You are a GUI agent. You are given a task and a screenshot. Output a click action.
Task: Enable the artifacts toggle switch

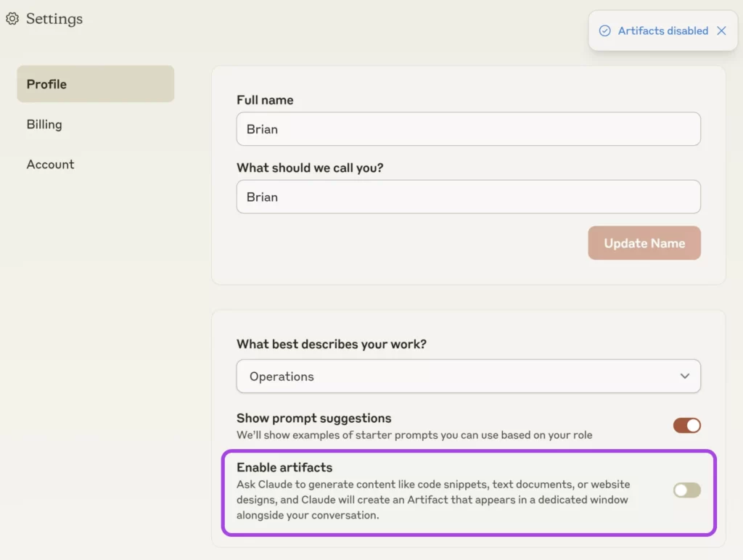pyautogui.click(x=686, y=490)
